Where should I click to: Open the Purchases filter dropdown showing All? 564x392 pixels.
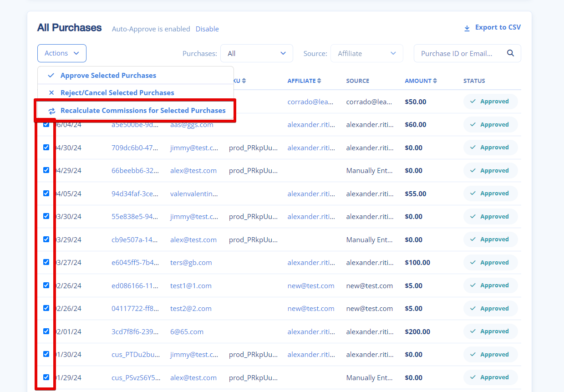[256, 53]
